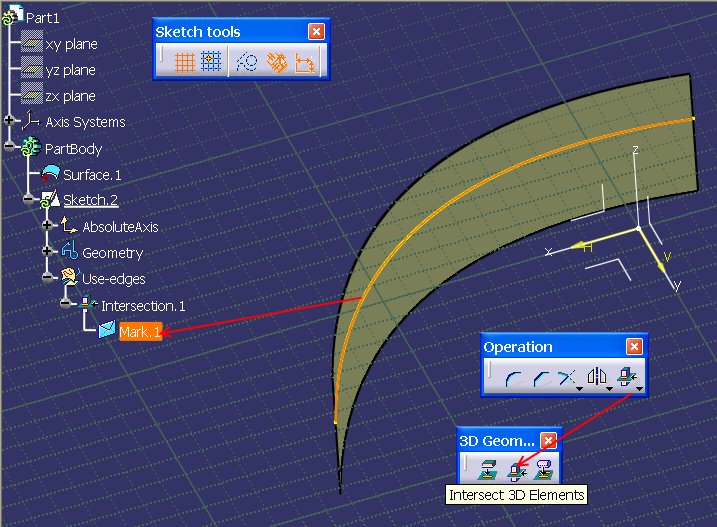
Task: Toggle Geometrical Constraints in Sketch tools
Action: 277,63
